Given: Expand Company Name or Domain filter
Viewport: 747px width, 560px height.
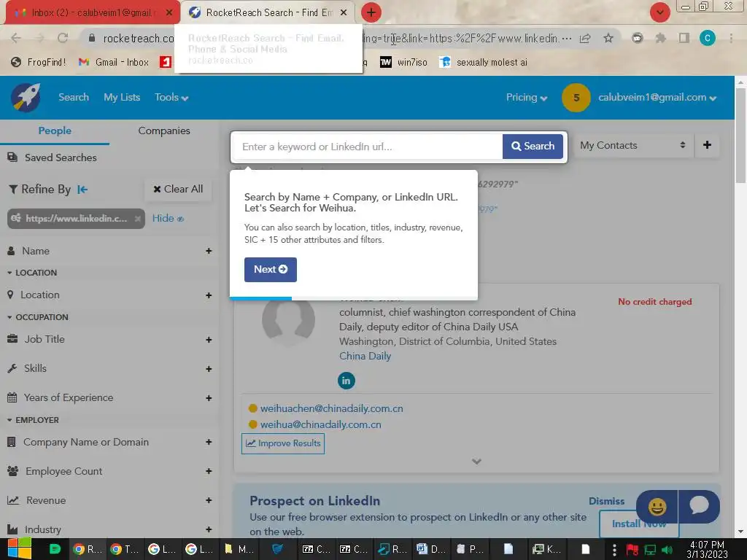Looking at the screenshot, I should [209, 442].
